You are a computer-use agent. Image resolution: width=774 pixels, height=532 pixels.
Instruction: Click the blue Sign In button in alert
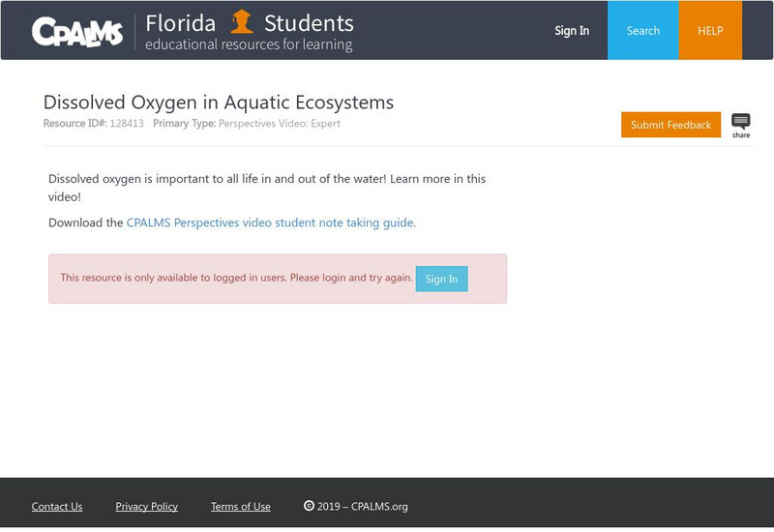pos(441,279)
